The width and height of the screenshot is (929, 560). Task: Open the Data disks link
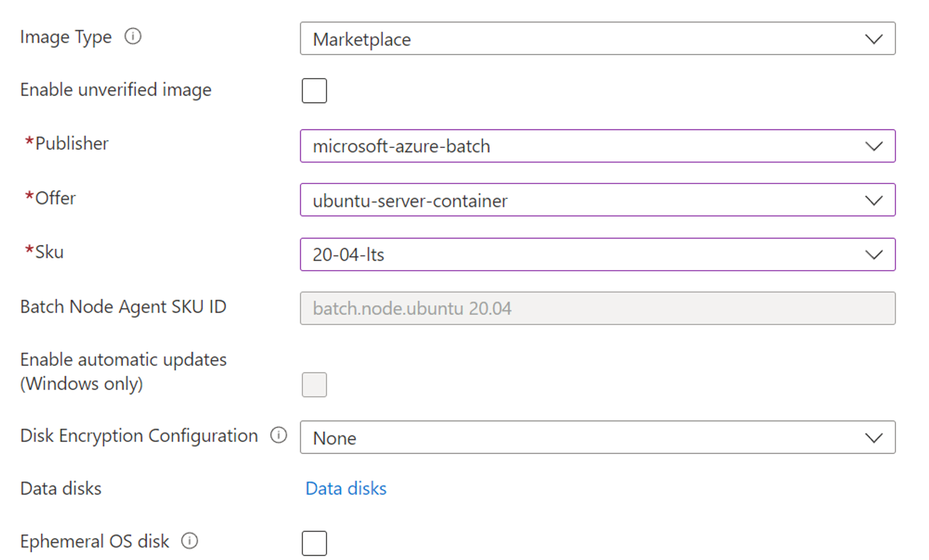(346, 489)
